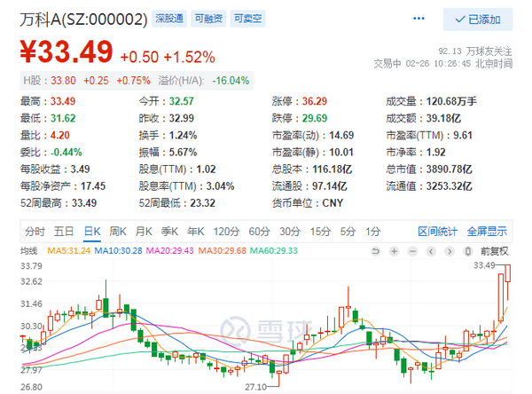Switch to the 30分 chart tab
532x394 pixels.
click(x=290, y=232)
